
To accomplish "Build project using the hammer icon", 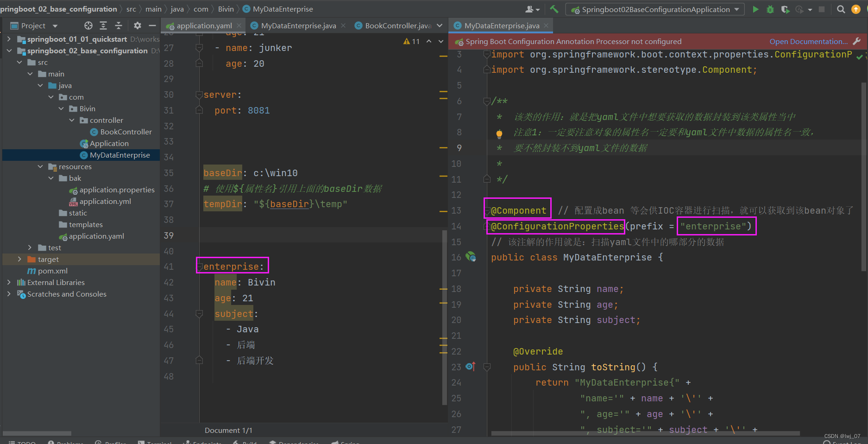I will pos(554,9).
